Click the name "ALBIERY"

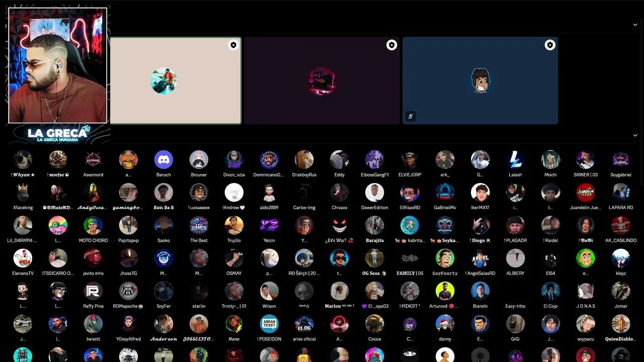pos(515,274)
